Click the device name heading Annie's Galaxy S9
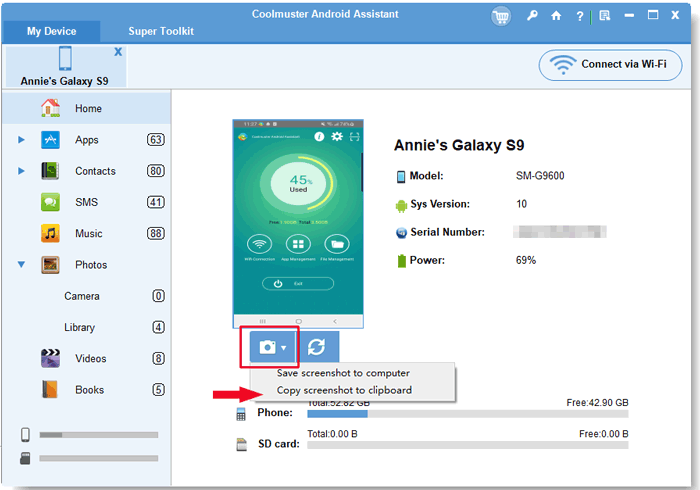The image size is (700, 490). 459,145
